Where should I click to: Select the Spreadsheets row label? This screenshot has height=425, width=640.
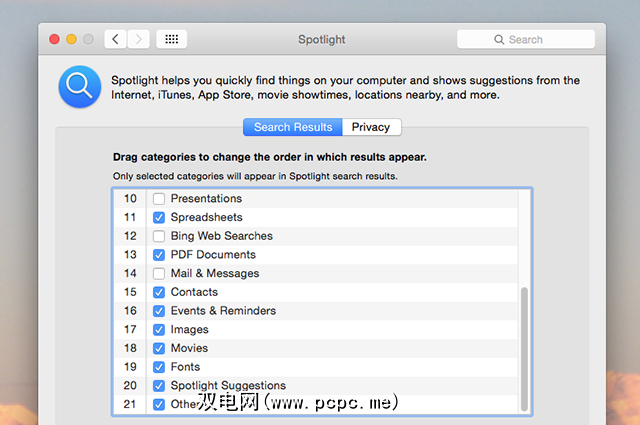coord(207,217)
